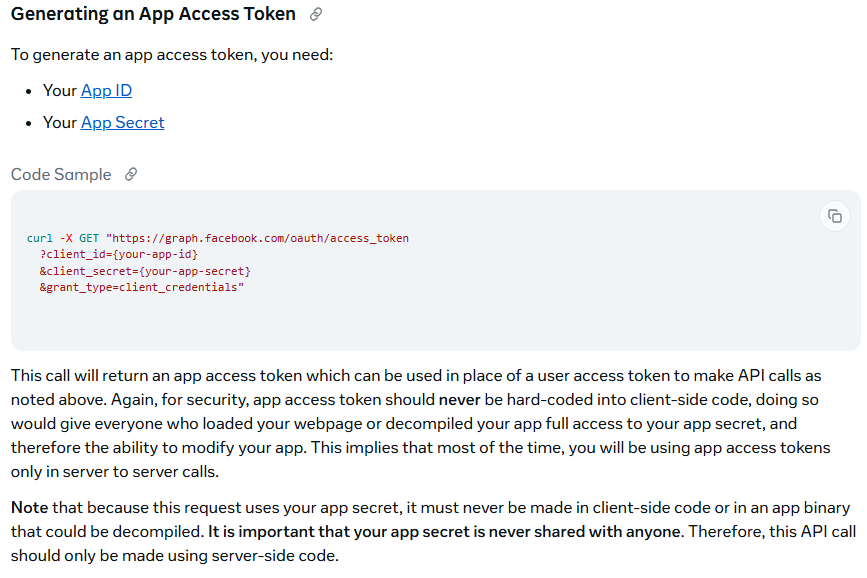Screen dimensions: 867x578
Task: Click the "Code Sample" subheading text
Action: [x=61, y=175]
